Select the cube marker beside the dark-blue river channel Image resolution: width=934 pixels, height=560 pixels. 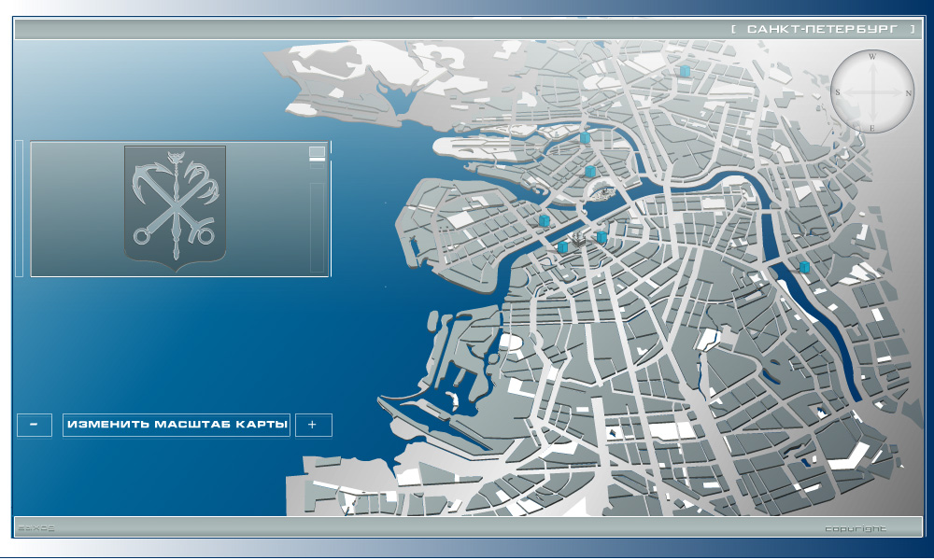point(804,267)
